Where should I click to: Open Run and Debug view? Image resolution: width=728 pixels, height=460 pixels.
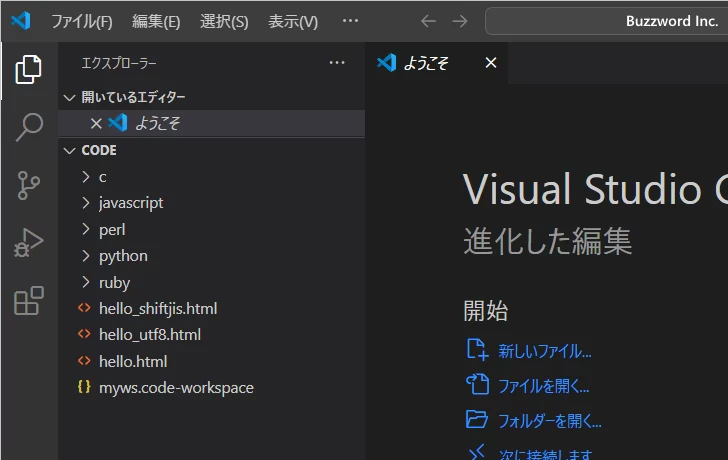(29, 243)
